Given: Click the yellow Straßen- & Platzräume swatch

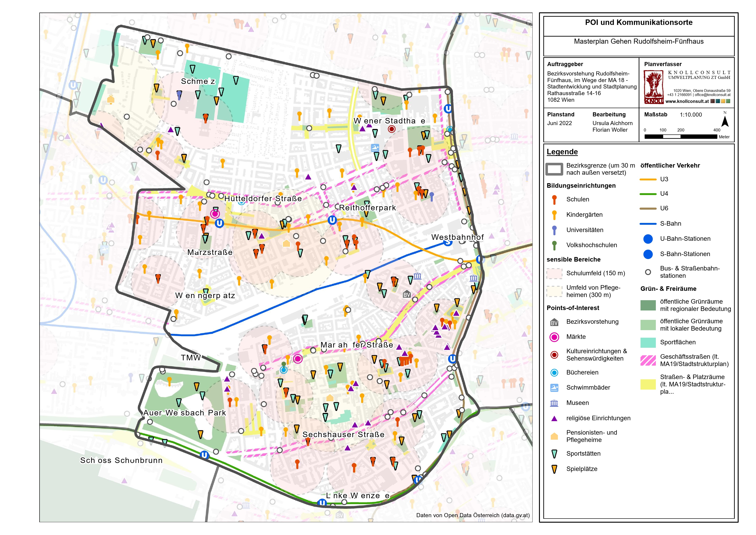Looking at the screenshot, I should coord(648,384).
